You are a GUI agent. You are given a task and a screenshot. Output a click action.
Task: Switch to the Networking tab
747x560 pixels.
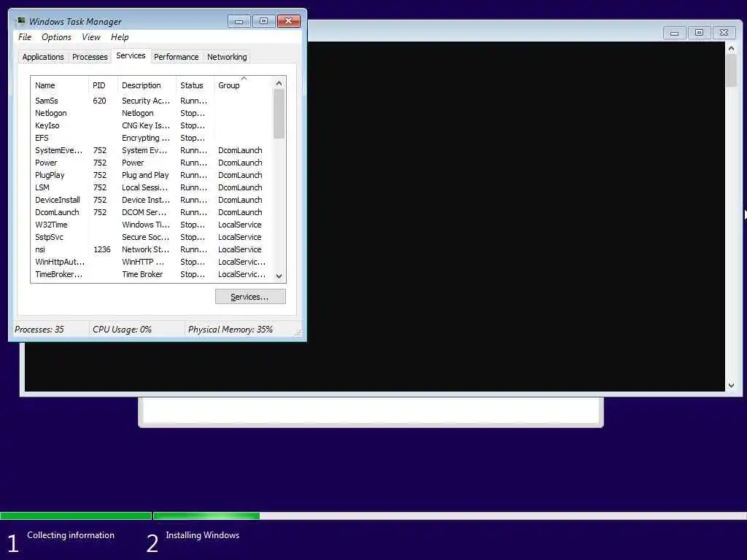click(x=227, y=57)
